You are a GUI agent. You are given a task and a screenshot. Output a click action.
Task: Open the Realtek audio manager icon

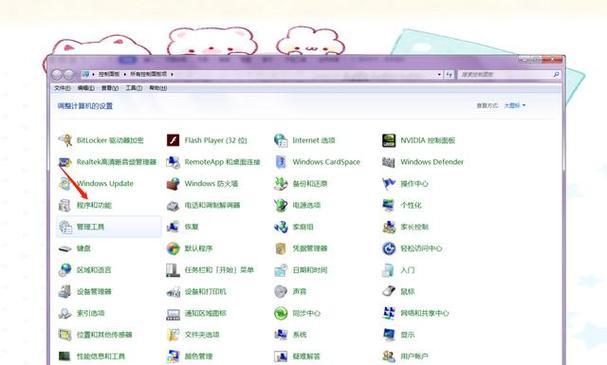65,162
